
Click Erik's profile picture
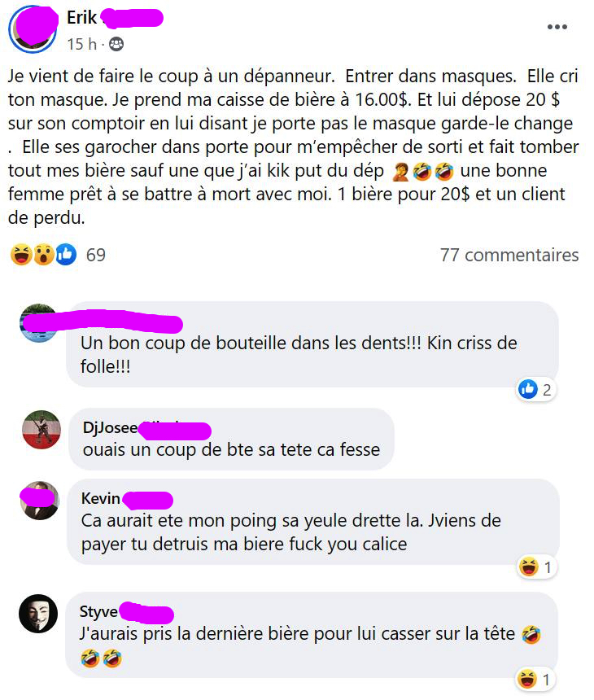click(x=33, y=29)
